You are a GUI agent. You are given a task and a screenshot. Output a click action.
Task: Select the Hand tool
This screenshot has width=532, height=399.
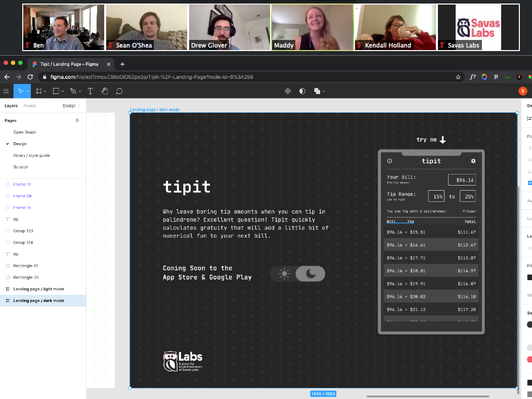pos(105,91)
